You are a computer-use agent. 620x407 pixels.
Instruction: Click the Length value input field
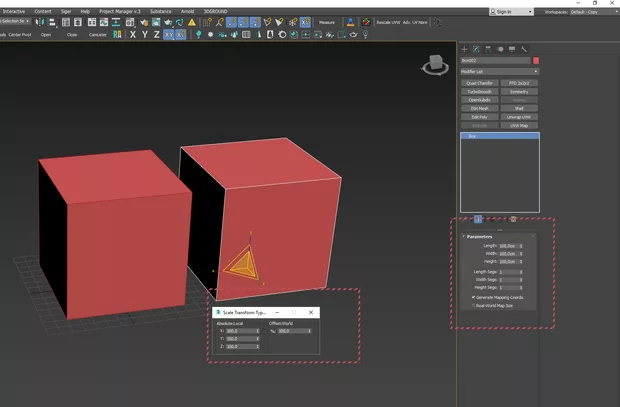[x=508, y=245]
